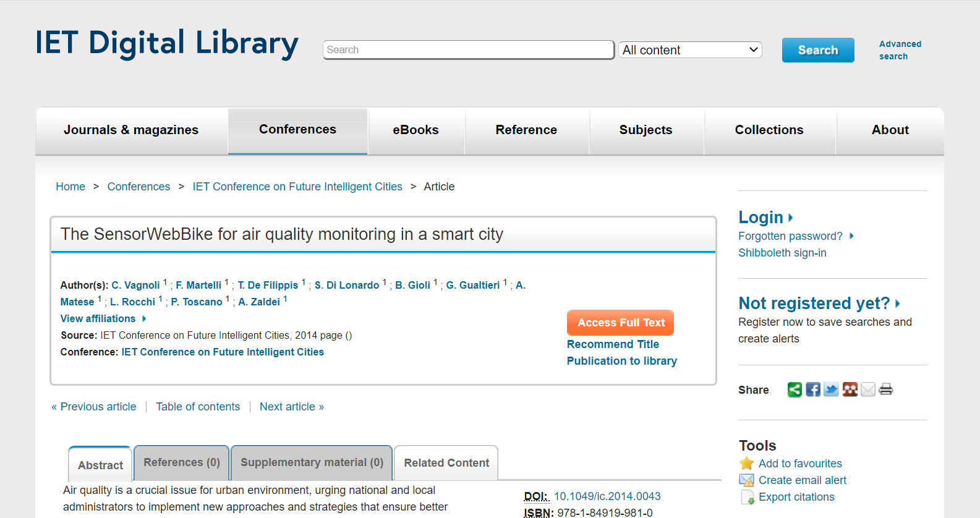Open author A. Zaldei link
Screen dimensions: 980x518
pos(259,302)
